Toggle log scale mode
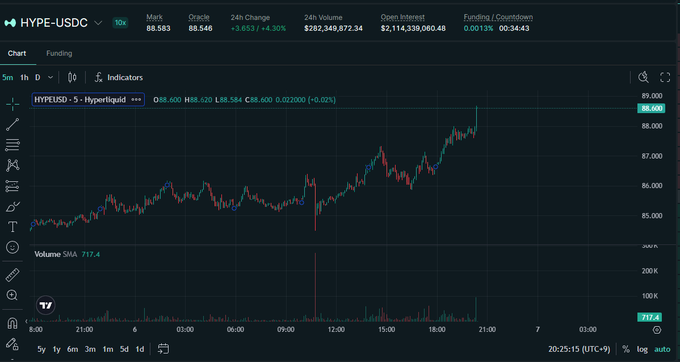680x362 pixels. click(642, 349)
